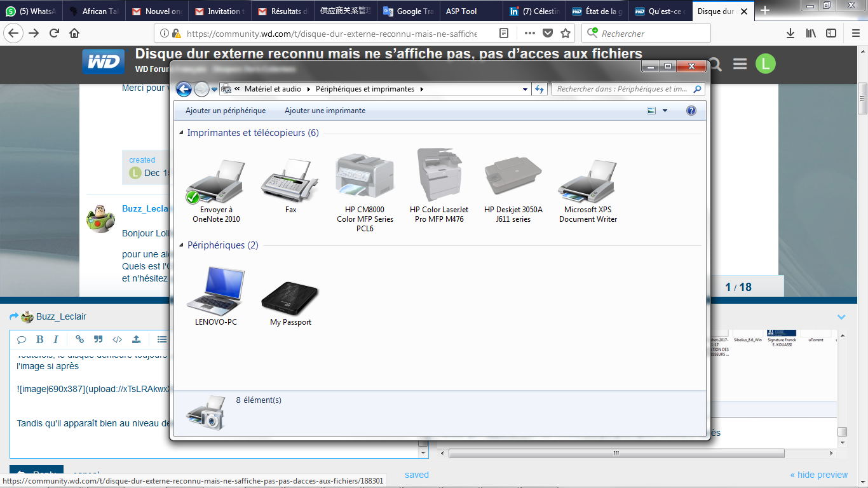Open the WD forum hamburger menu
Screen dimensions: 868x488
[740, 64]
